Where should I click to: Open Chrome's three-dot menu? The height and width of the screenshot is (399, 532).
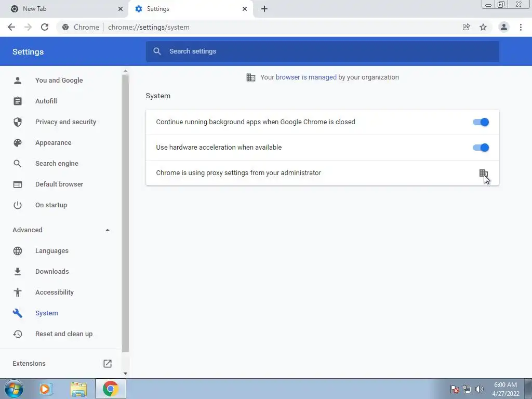click(521, 27)
